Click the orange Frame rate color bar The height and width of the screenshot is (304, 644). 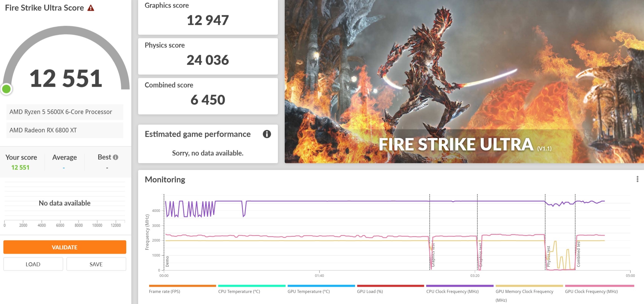(182, 286)
